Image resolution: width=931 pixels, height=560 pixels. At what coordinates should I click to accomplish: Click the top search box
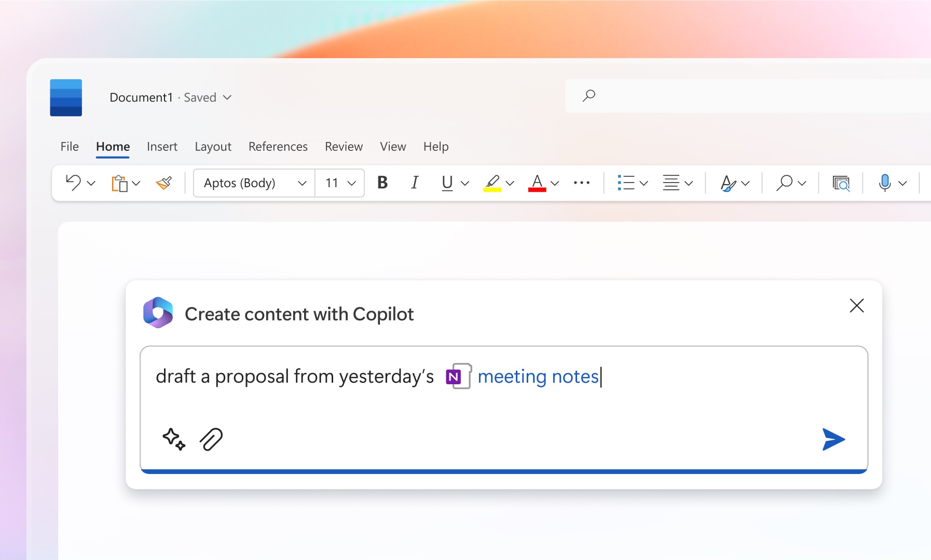(x=748, y=96)
